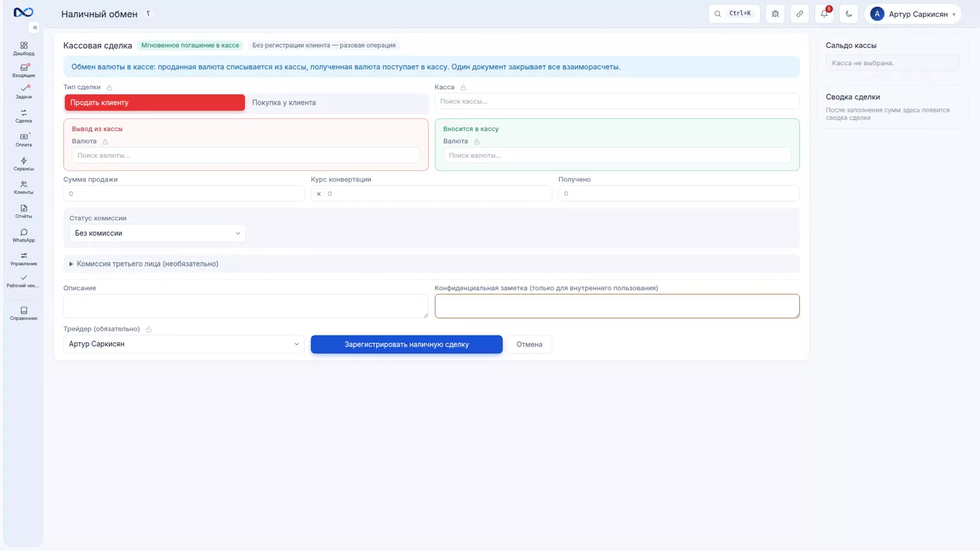Click the Наличный обмен page title

pyautogui.click(x=99, y=14)
